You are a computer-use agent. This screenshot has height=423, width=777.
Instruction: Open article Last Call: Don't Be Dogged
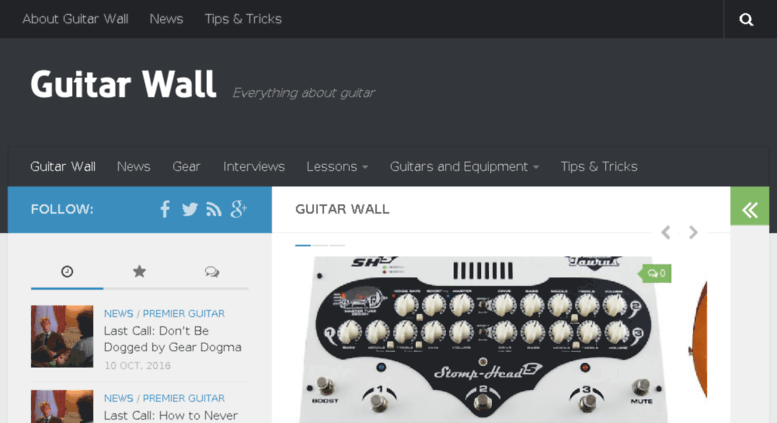172,339
